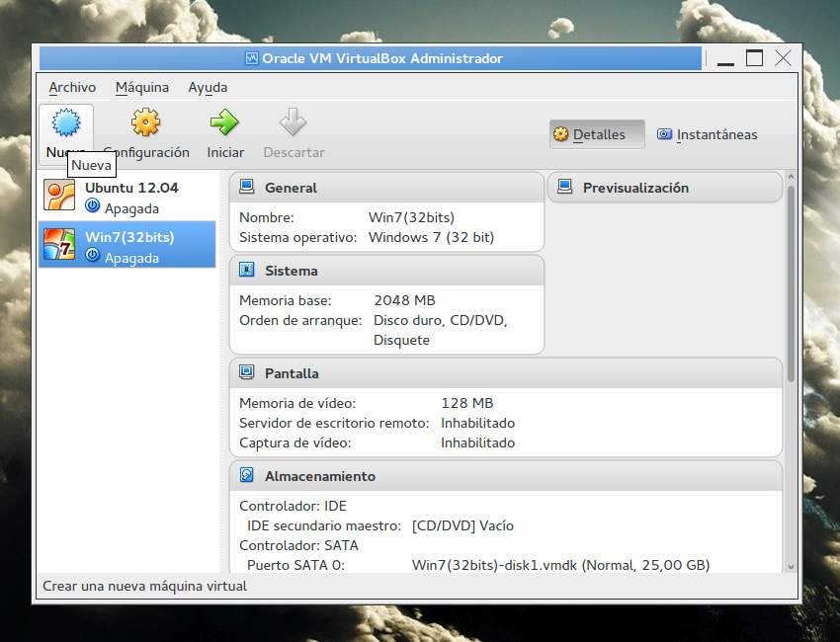Image resolution: width=840 pixels, height=642 pixels.
Task: Click the 'Win7(32bits)' value beside Nombre
Action: pos(411,217)
